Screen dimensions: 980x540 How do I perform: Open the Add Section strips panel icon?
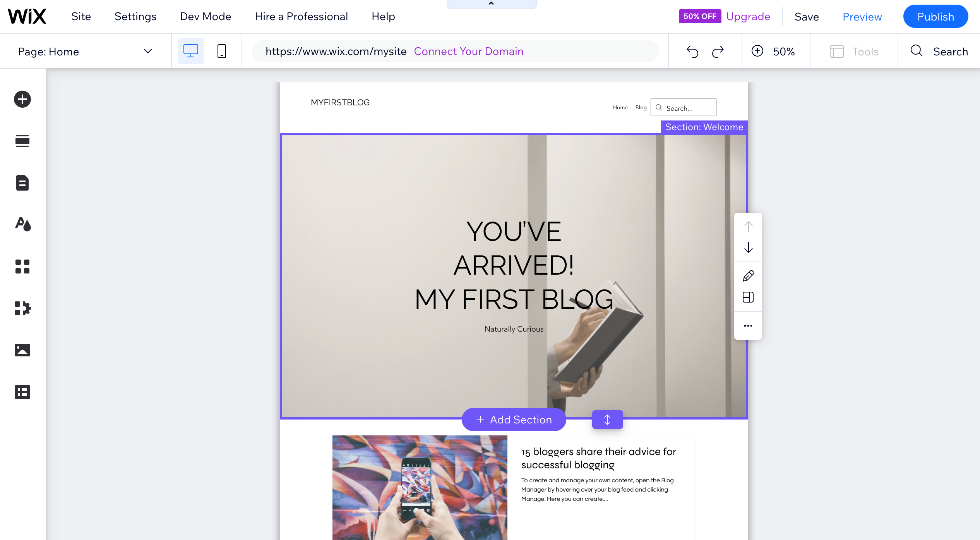click(x=22, y=141)
